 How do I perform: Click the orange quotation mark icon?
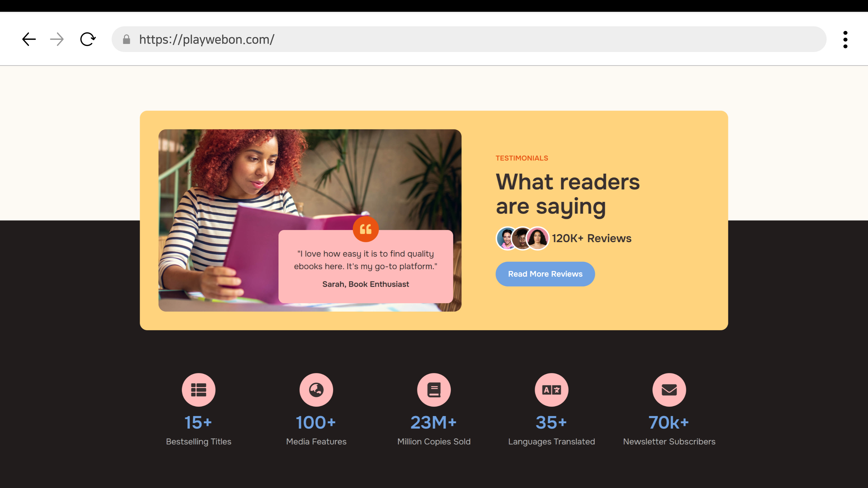[x=366, y=229]
